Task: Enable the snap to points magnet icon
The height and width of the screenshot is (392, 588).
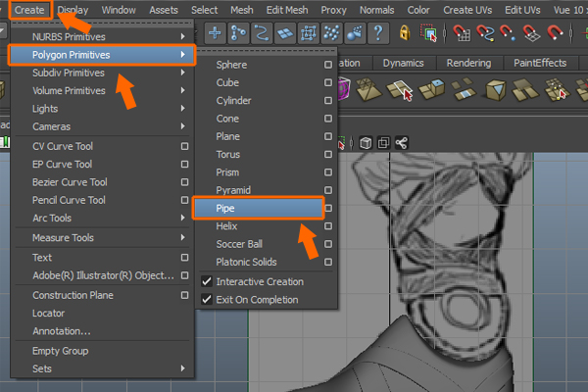Action: point(507,34)
